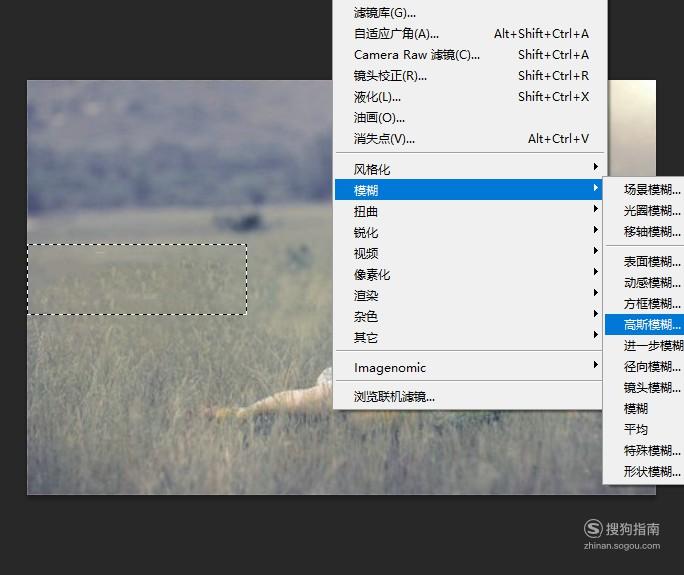
Task: Open 消失点(V)... vanishing point
Action: pos(469,139)
